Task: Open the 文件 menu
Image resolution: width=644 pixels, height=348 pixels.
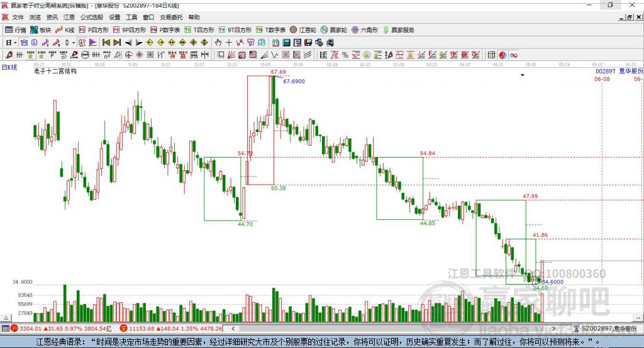Action: click(18, 17)
